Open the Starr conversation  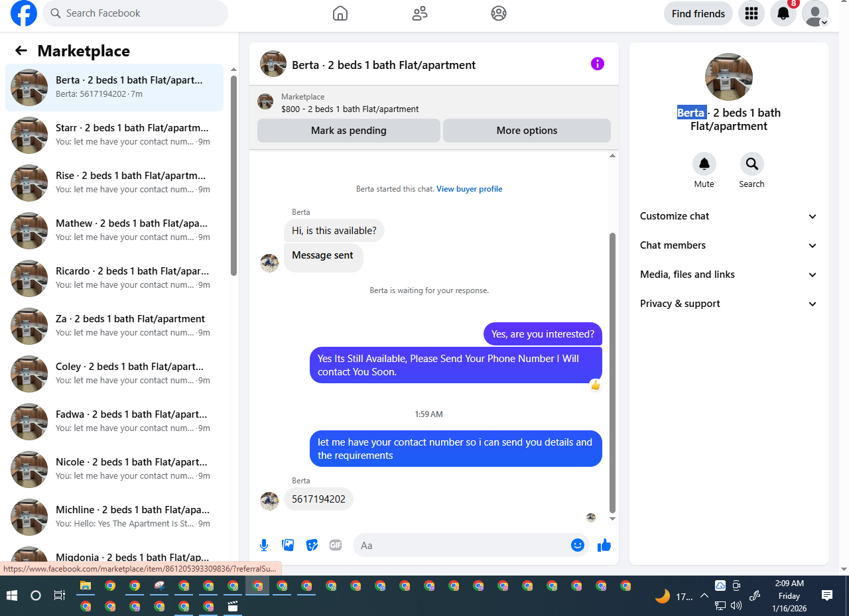pyautogui.click(x=114, y=135)
